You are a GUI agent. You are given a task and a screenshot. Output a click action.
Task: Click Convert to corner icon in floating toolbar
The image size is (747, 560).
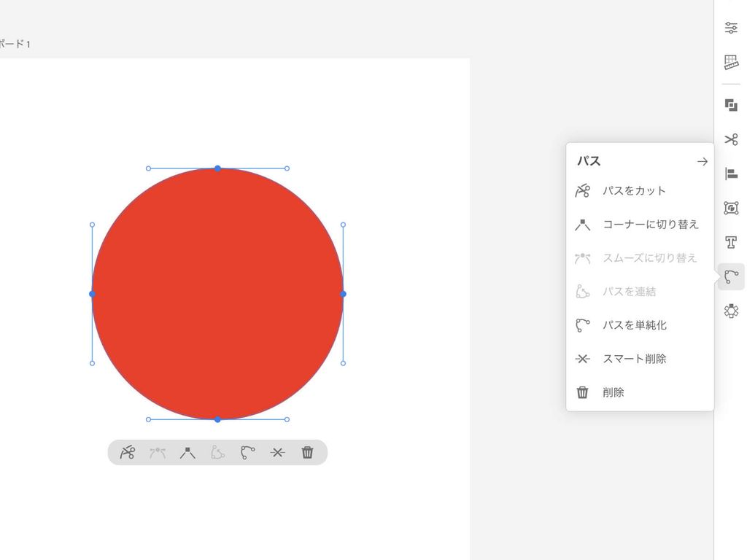pos(187,452)
